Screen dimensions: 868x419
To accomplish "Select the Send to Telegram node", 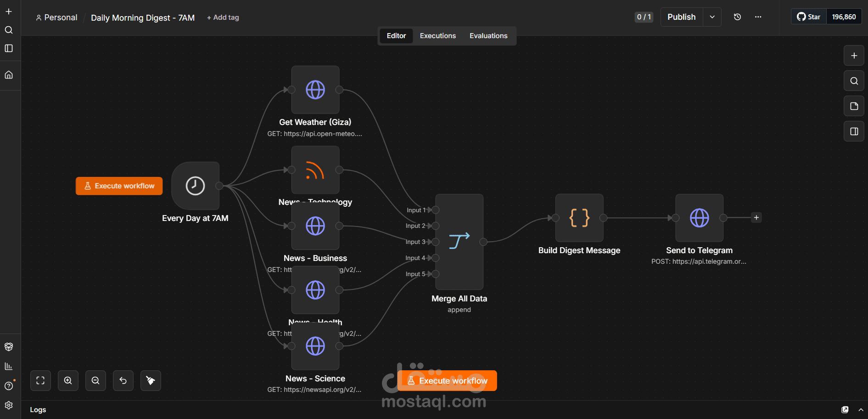I will point(699,218).
